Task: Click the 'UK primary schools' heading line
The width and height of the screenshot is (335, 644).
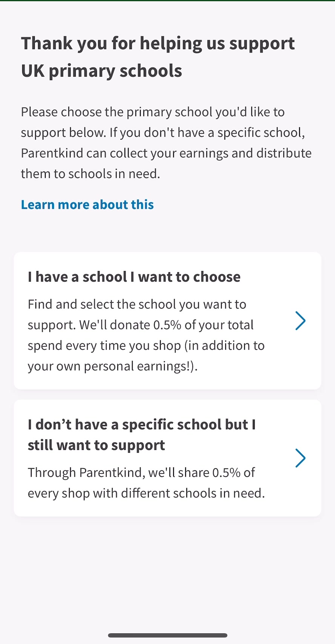Action: pos(101,71)
